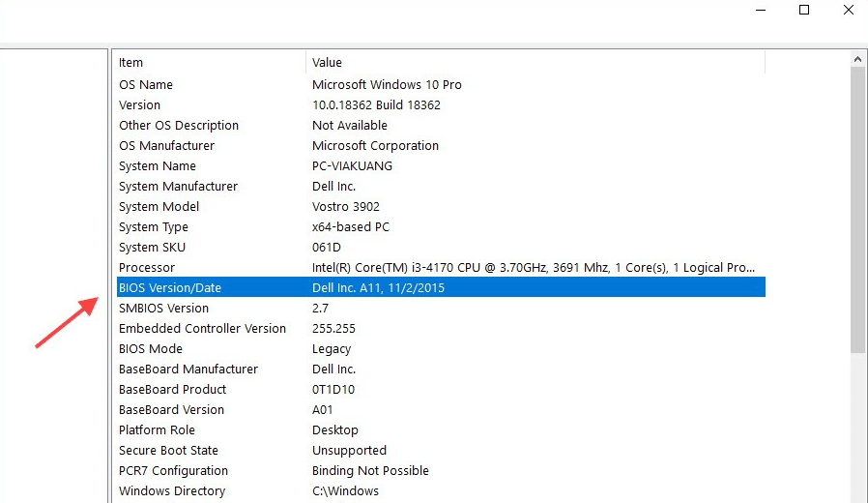Select the Platform Role row
This screenshot has width=868, height=503.
pyautogui.click(x=441, y=429)
